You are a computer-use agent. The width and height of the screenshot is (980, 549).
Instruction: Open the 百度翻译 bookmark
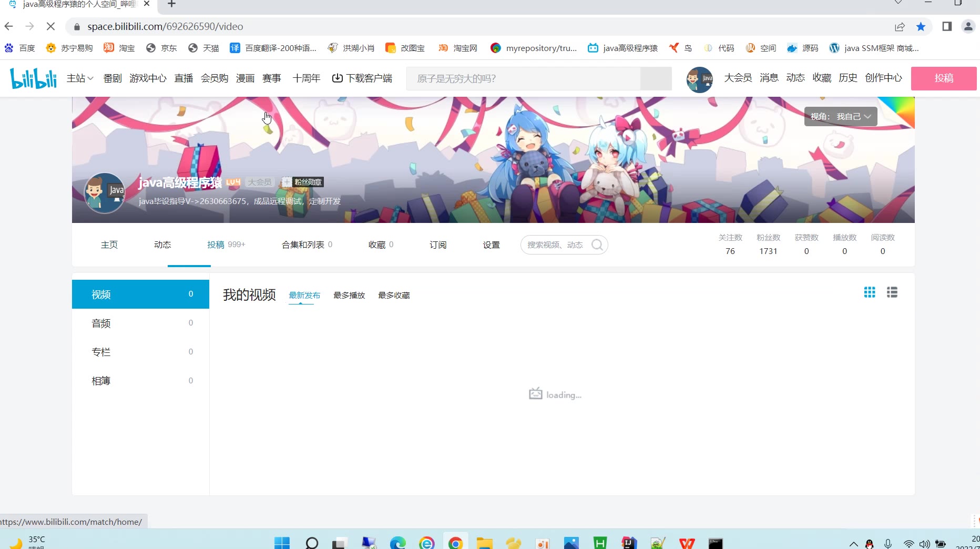tap(273, 48)
